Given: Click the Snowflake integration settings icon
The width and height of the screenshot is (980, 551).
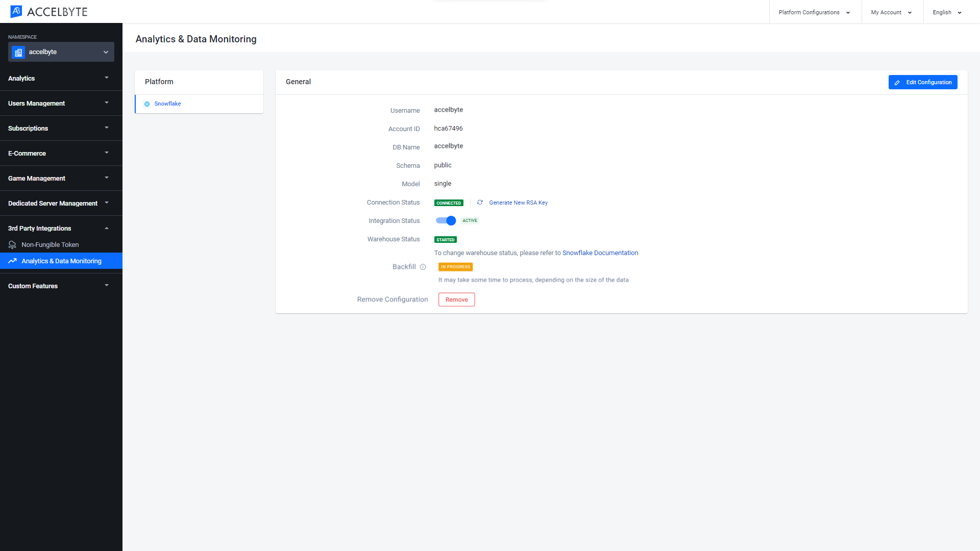Looking at the screenshot, I should pos(148,104).
